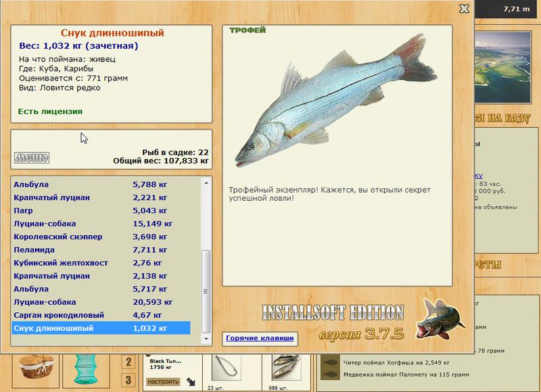Switch to tackle slot 3

[128, 381]
